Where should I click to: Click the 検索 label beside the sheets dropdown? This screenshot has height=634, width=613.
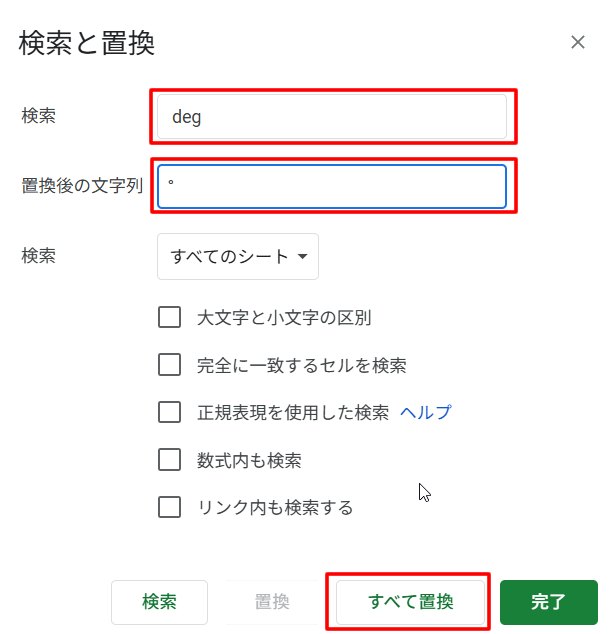[x=39, y=255]
